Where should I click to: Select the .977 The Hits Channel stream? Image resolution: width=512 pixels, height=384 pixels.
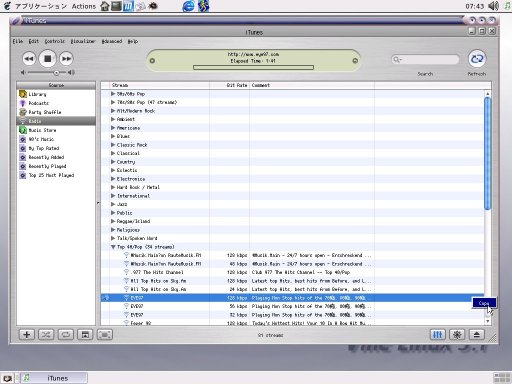click(293, 272)
